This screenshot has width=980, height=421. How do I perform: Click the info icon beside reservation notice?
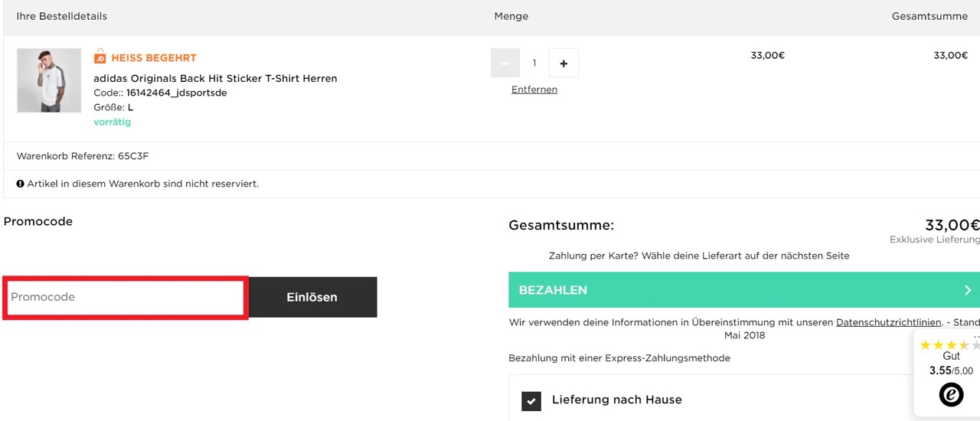21,184
